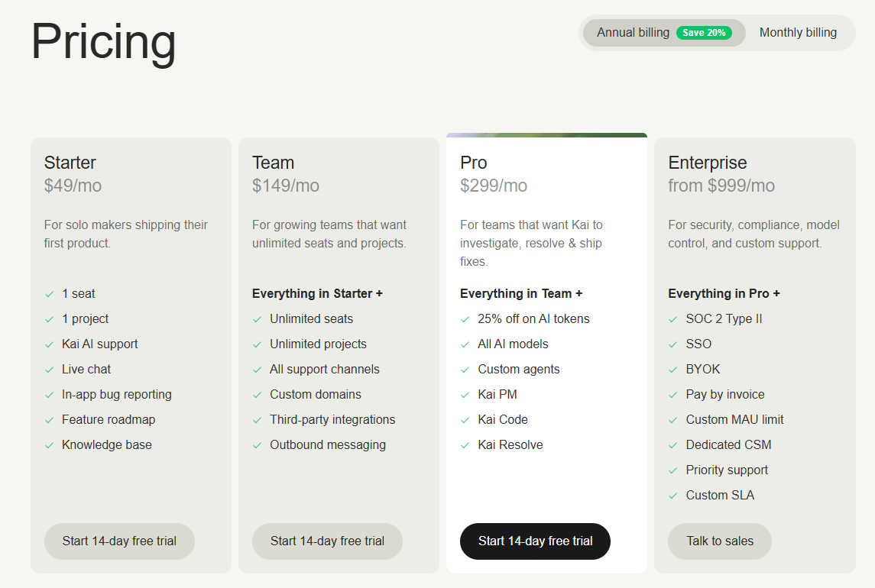The image size is (875, 588).
Task: Start the Starter plan 14-day free trial
Action: [119, 541]
